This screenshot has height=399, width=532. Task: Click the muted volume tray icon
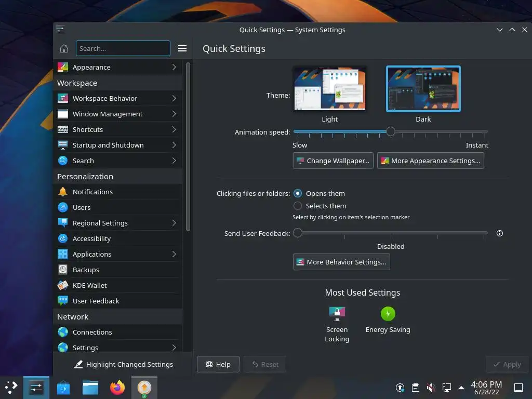pos(431,388)
